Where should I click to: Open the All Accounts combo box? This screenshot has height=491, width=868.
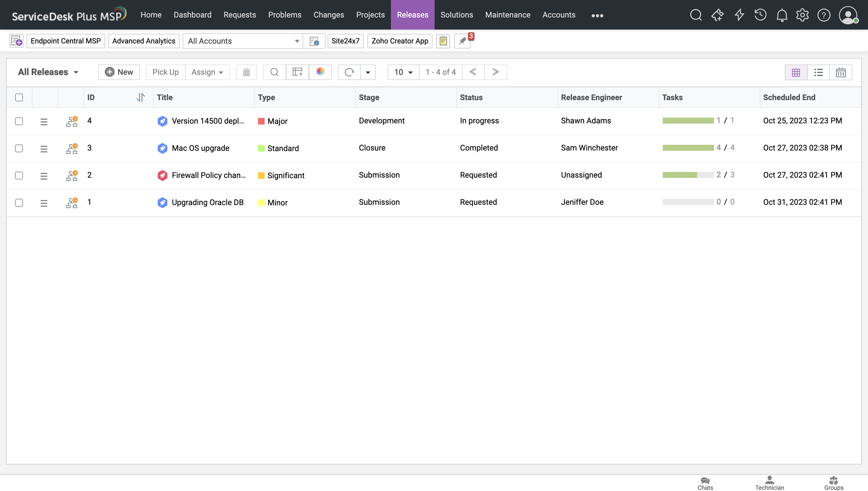pyautogui.click(x=243, y=41)
